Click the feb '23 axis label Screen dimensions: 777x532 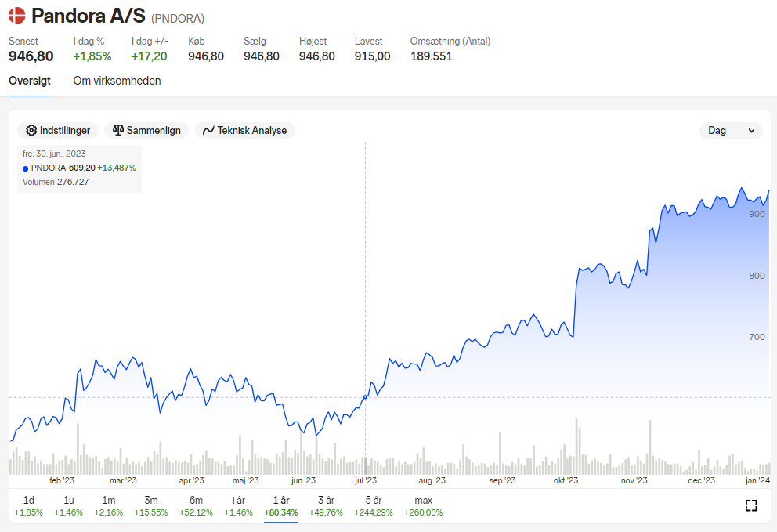[x=62, y=480]
